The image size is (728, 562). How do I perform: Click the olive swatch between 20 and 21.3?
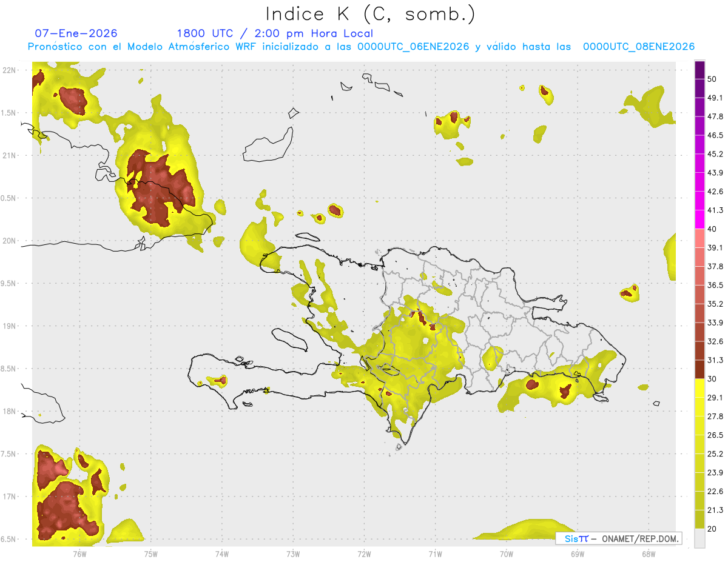(x=699, y=519)
